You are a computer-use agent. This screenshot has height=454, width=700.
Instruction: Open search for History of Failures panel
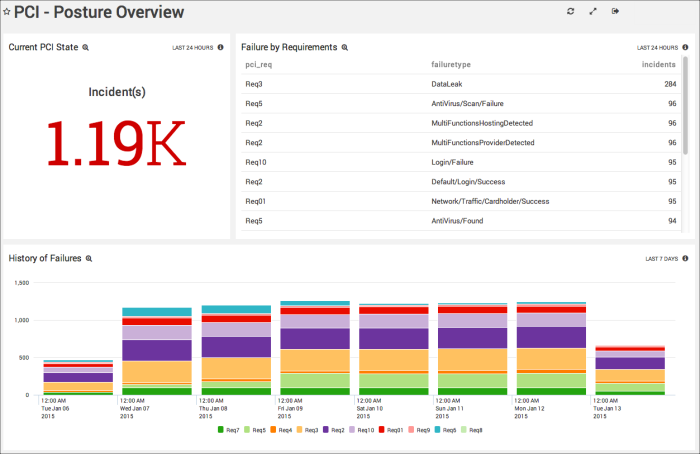[89, 258]
